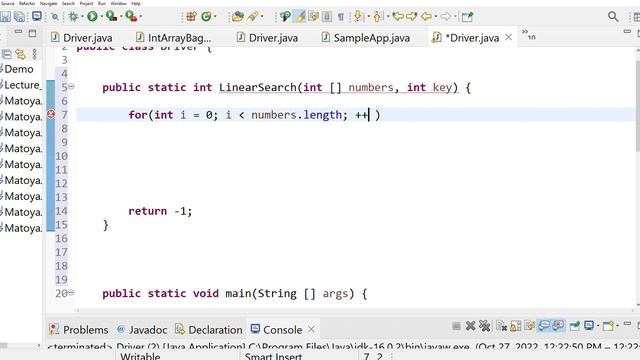Open the New Java Class dropdown arrow
Image resolution: width=640 pixels, height=360 pixels.
tap(215, 17)
